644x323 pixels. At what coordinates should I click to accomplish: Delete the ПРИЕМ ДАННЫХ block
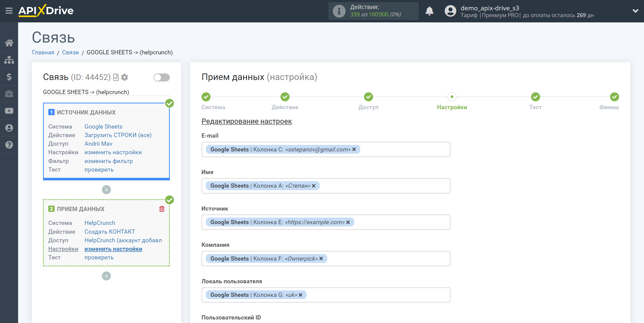(x=162, y=209)
